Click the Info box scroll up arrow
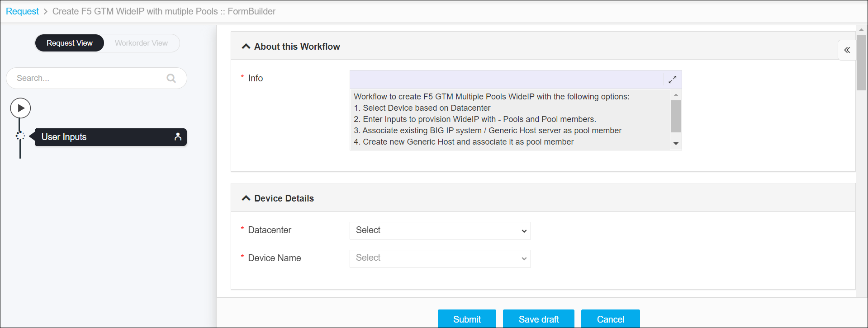The image size is (868, 328). 676,95
